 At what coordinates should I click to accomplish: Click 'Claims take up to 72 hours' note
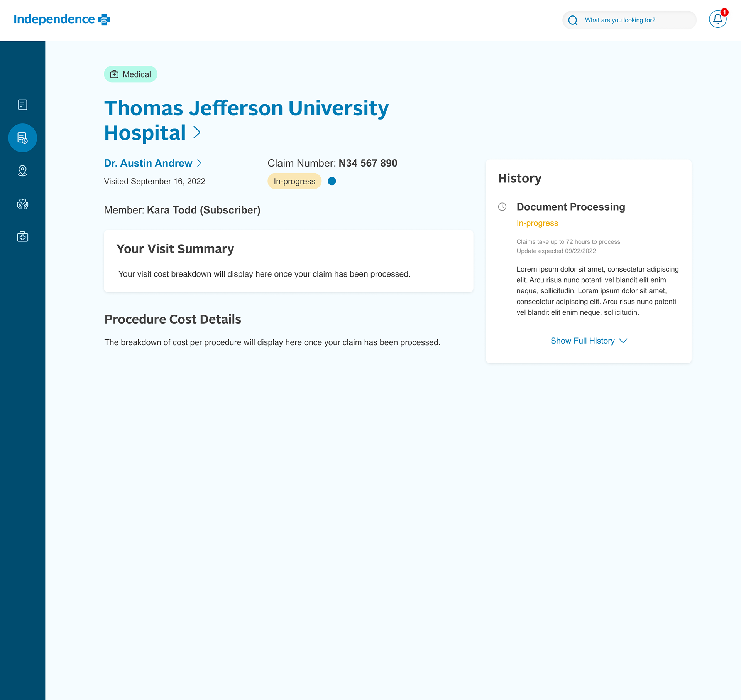(568, 242)
